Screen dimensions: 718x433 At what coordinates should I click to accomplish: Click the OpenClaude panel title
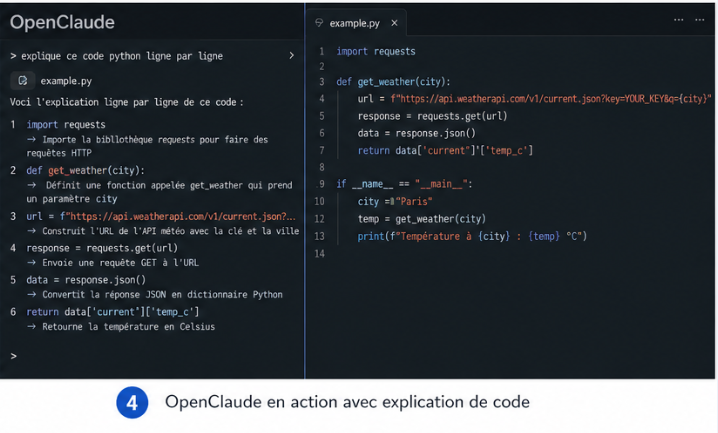[62, 22]
